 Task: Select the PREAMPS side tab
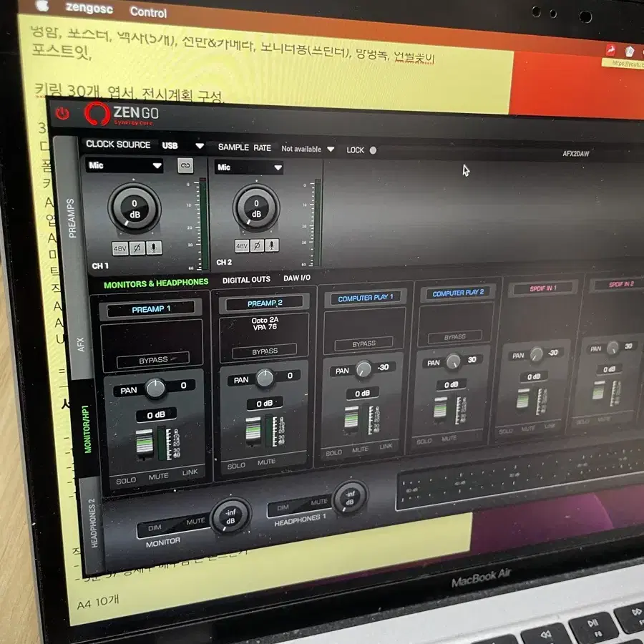72,218
